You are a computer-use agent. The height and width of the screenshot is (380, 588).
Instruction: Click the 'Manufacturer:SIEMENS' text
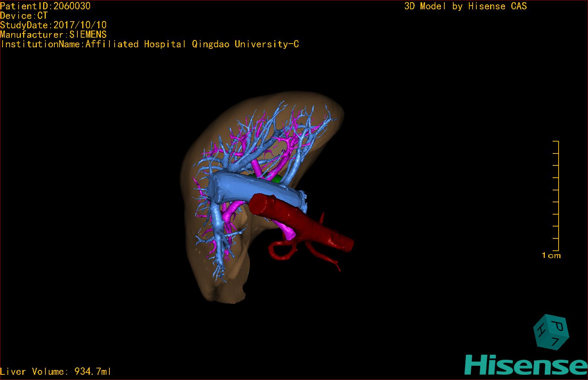click(x=54, y=35)
